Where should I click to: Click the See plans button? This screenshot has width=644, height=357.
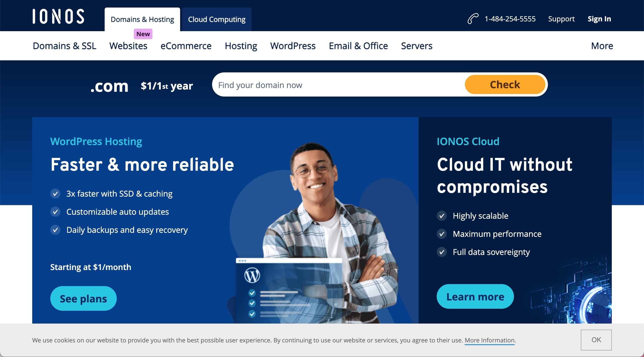click(84, 298)
